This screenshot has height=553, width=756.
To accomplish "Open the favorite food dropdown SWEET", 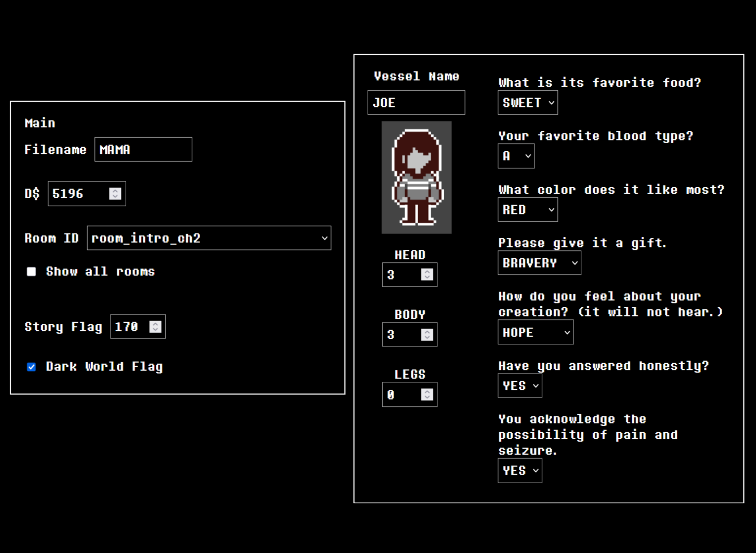I will [528, 103].
